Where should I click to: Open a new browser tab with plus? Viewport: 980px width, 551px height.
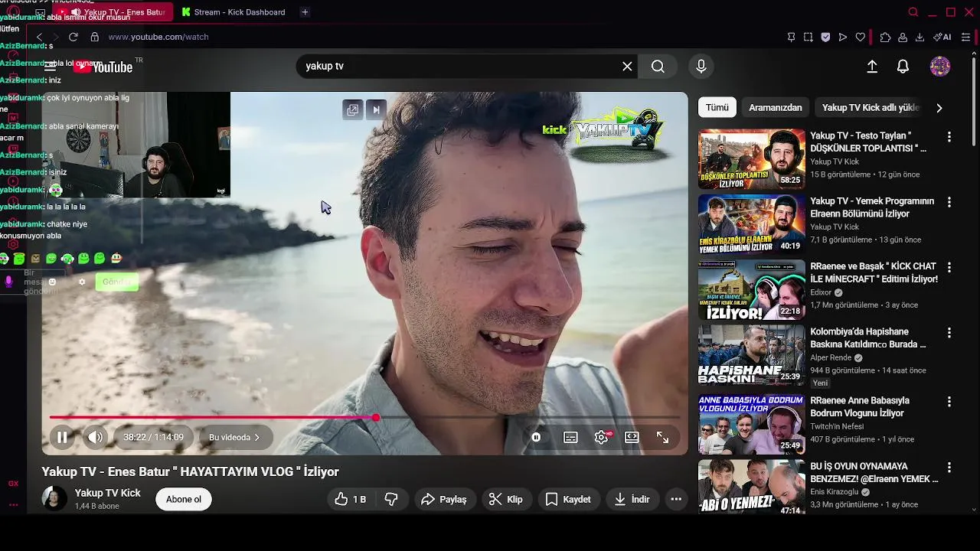click(305, 12)
